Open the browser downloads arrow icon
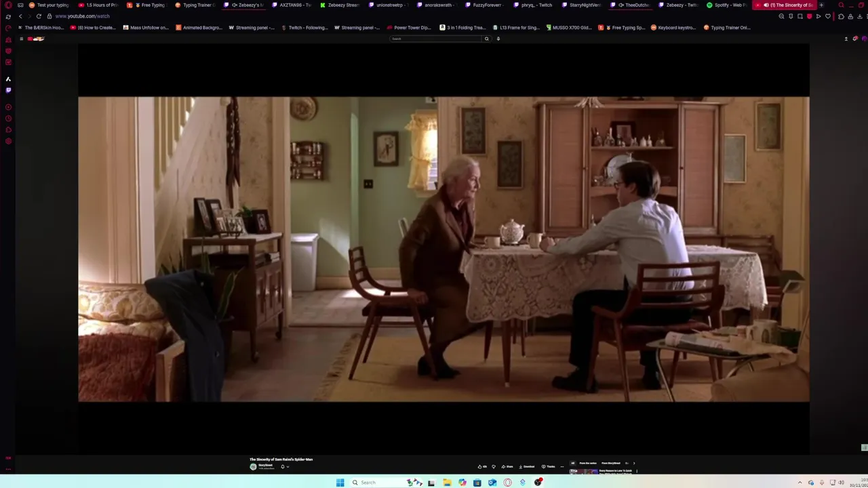The height and width of the screenshot is (488, 868). tap(859, 16)
